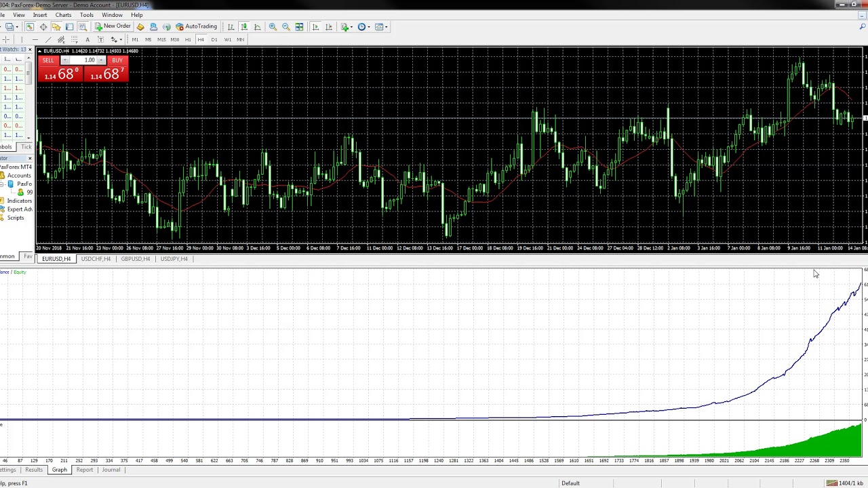Open the Periods clock dropdown

click(363, 26)
